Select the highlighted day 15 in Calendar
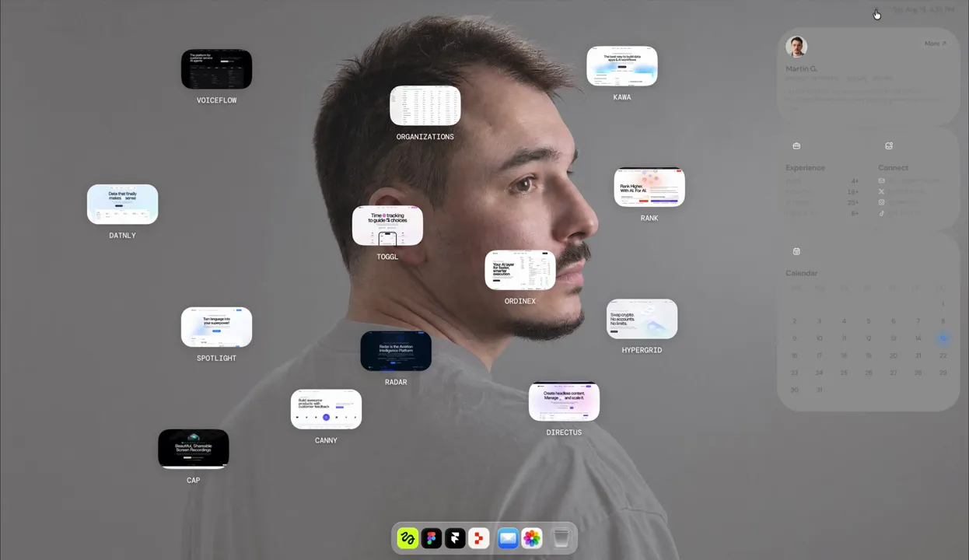This screenshot has height=560, width=969. click(x=943, y=338)
